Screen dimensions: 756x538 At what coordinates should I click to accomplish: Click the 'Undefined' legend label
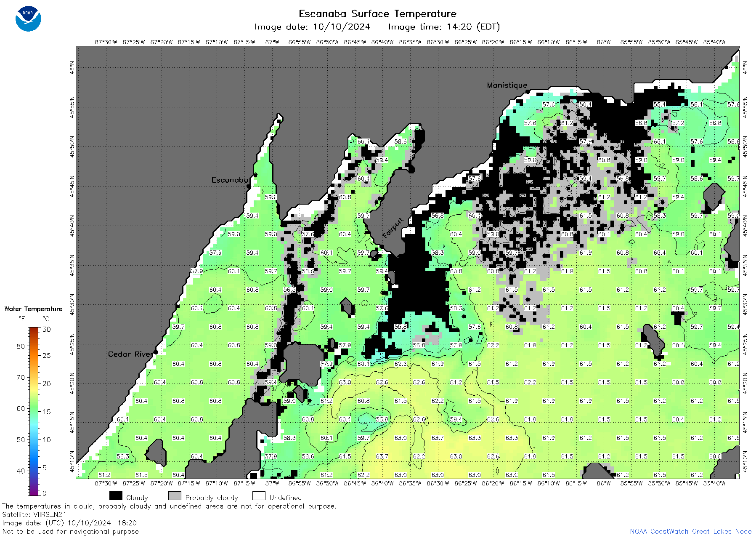point(286,498)
